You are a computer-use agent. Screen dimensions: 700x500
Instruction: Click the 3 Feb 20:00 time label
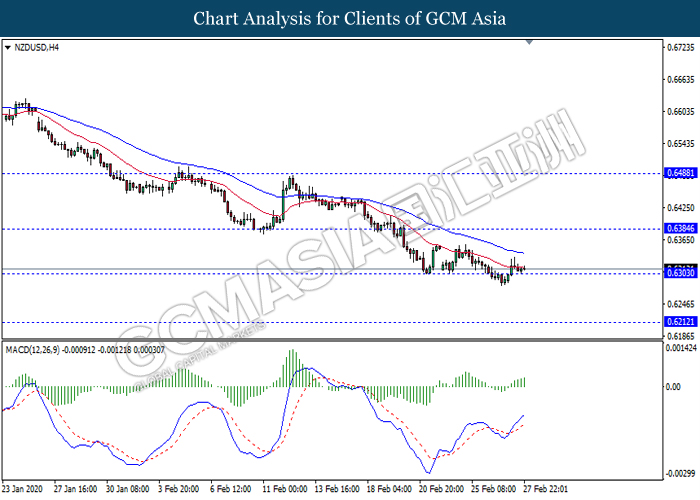coord(179,489)
